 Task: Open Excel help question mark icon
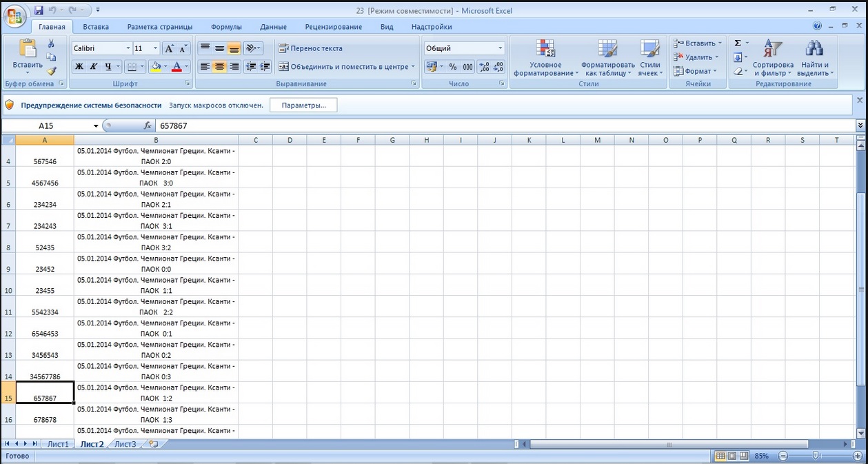817,26
